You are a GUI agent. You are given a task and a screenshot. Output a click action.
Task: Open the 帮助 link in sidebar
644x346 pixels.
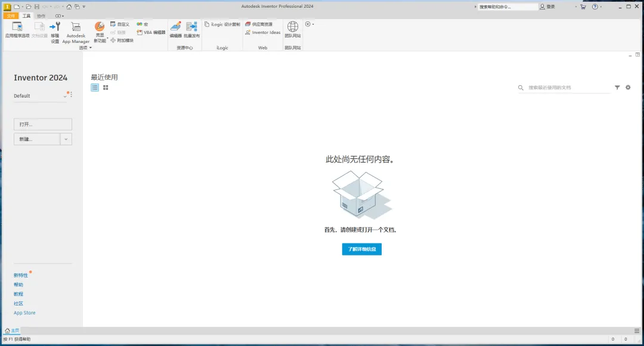(18, 285)
